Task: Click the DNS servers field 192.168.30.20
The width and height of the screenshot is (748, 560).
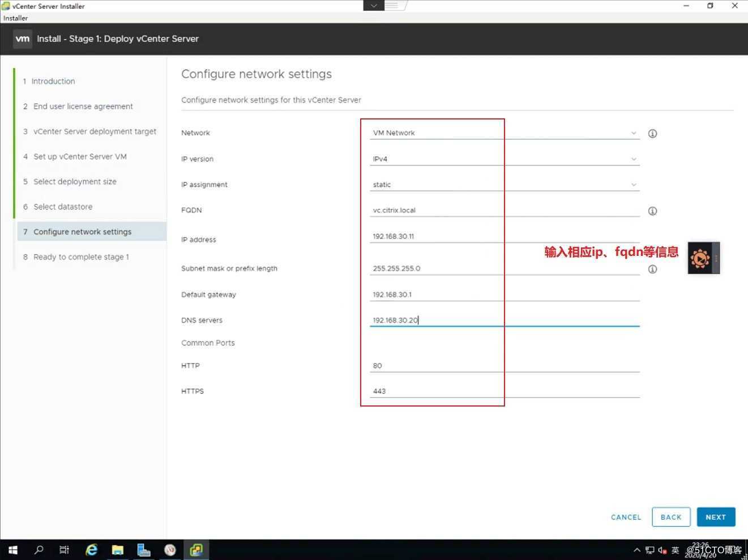Action: (505, 320)
